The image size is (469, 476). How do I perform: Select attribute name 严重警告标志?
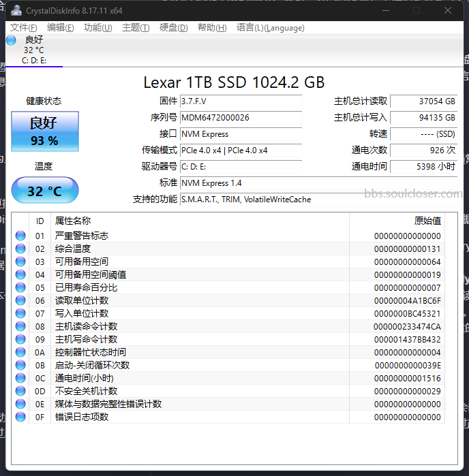(82, 236)
